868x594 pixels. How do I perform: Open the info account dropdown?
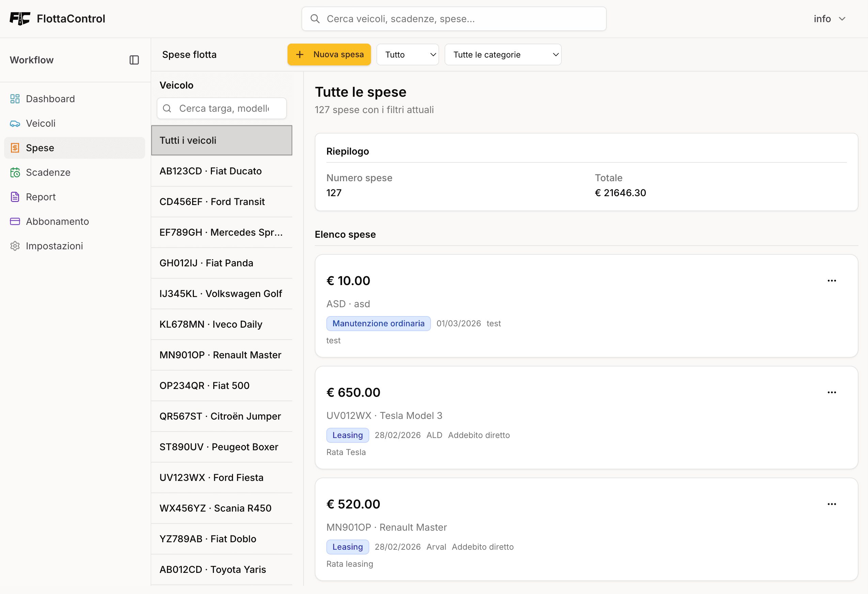tap(829, 19)
